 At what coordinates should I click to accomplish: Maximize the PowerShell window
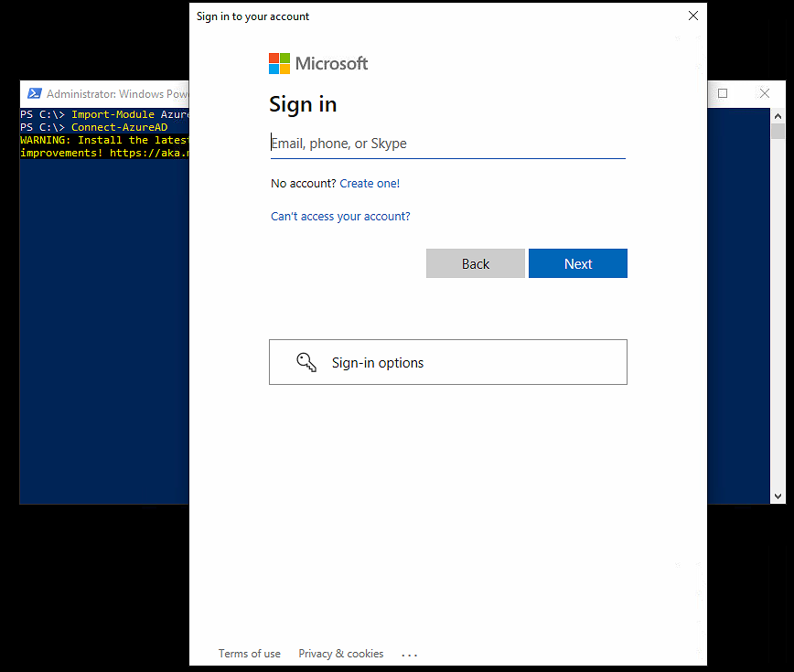[x=723, y=93]
